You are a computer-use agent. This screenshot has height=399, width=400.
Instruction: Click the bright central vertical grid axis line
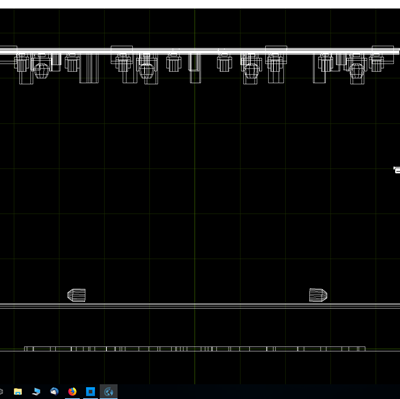pyautogui.click(x=195, y=197)
